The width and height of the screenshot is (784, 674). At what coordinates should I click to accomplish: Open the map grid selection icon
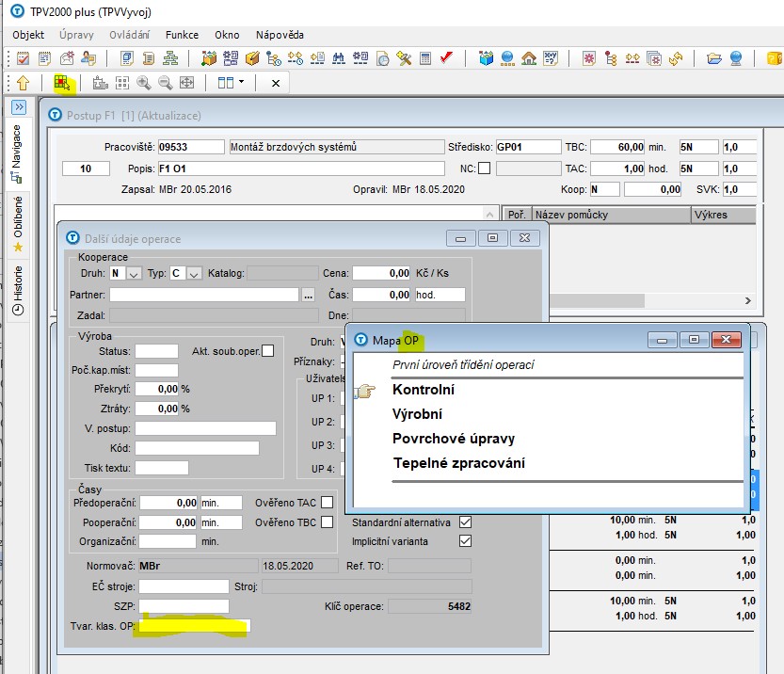[x=62, y=83]
